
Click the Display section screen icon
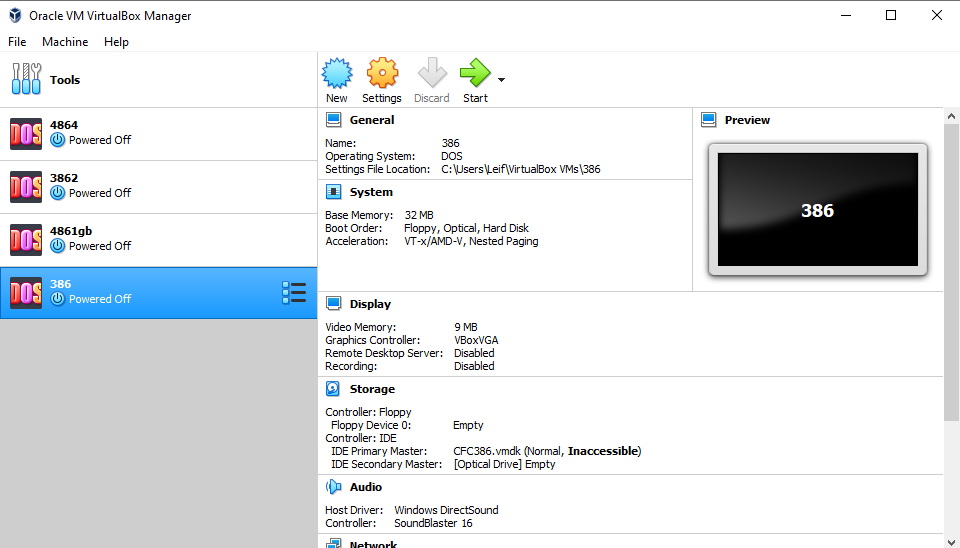pos(334,304)
